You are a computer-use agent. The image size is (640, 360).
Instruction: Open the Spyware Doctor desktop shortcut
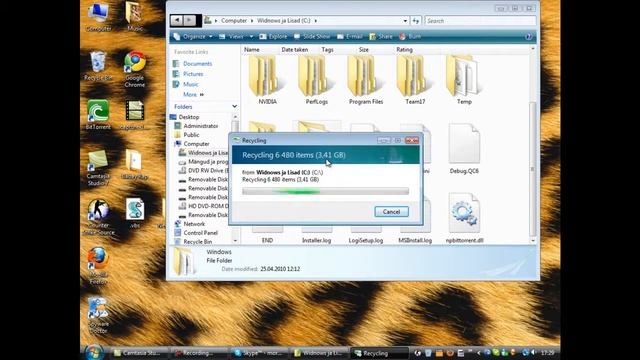coord(98,315)
